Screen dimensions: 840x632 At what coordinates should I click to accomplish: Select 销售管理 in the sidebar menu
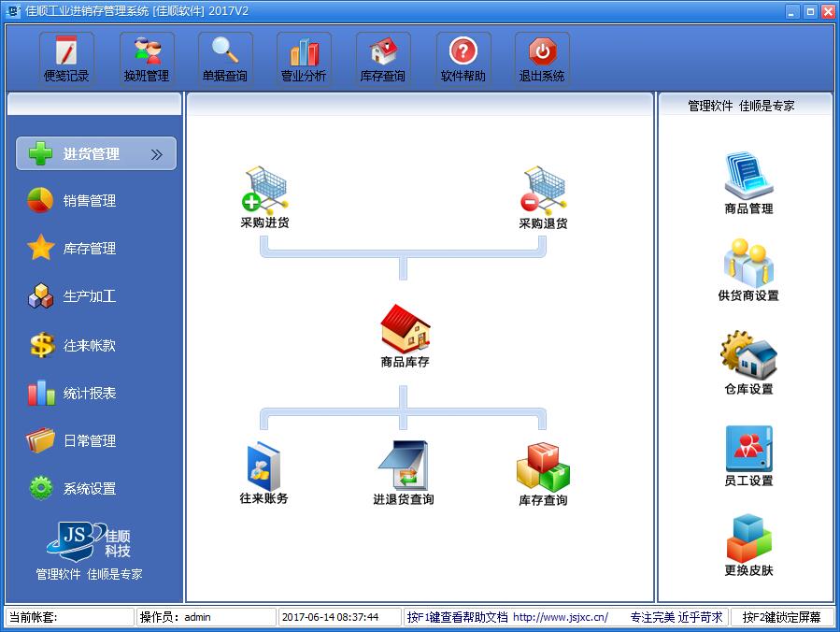[x=90, y=201]
